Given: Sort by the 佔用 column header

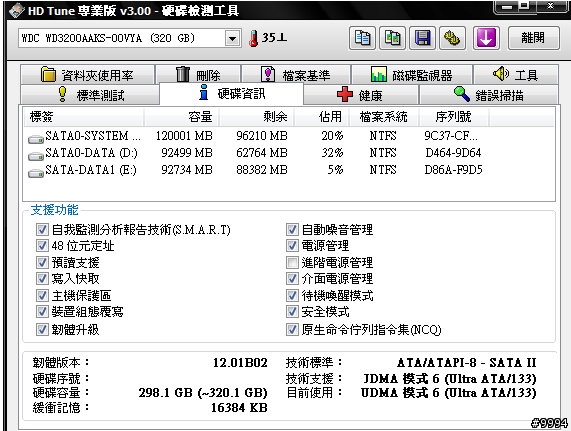Looking at the screenshot, I should [322, 116].
